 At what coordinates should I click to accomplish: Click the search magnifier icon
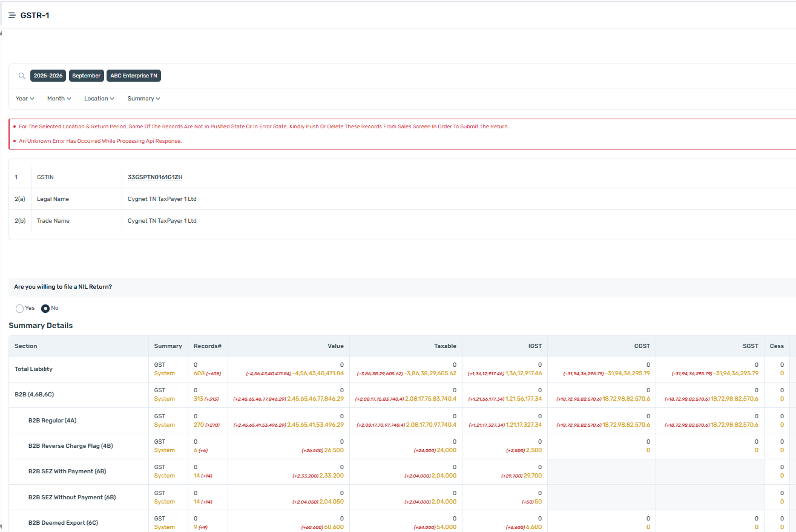point(22,76)
